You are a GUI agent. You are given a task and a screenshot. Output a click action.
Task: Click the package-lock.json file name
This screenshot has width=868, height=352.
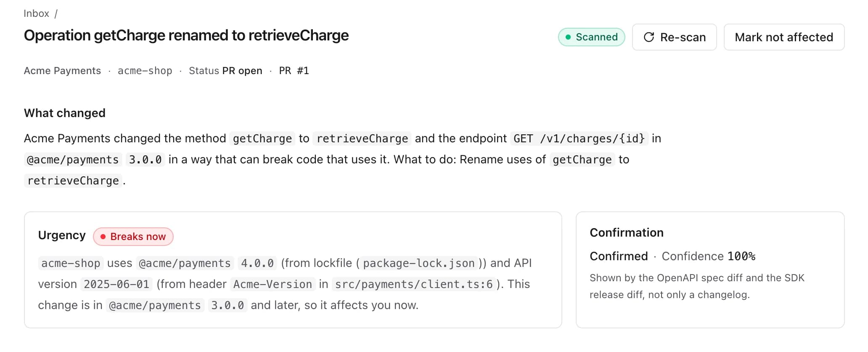coord(419,263)
